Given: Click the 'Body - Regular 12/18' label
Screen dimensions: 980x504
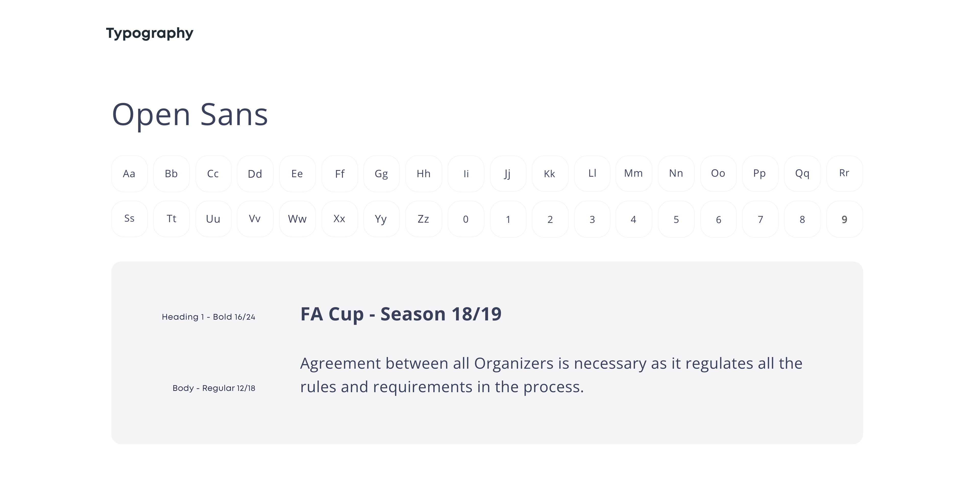Looking at the screenshot, I should pos(214,388).
